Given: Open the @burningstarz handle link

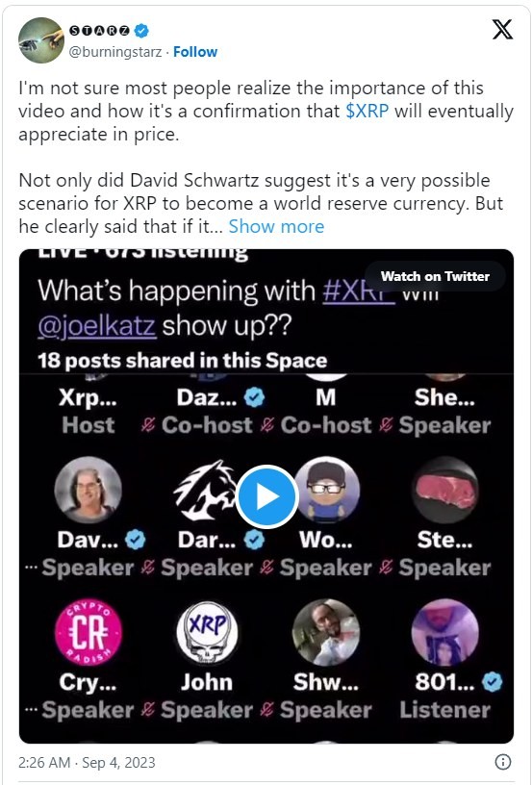Looking at the screenshot, I should click(115, 52).
